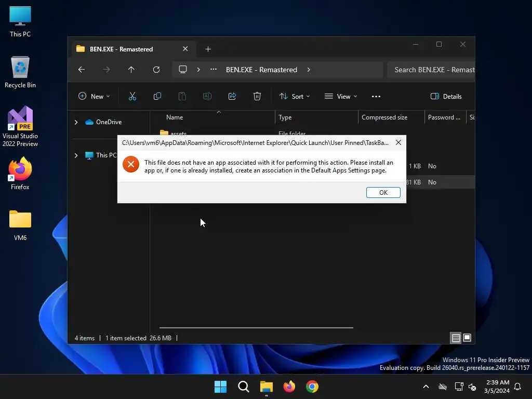
Task: Open the Windows Start menu
Action: point(220,387)
